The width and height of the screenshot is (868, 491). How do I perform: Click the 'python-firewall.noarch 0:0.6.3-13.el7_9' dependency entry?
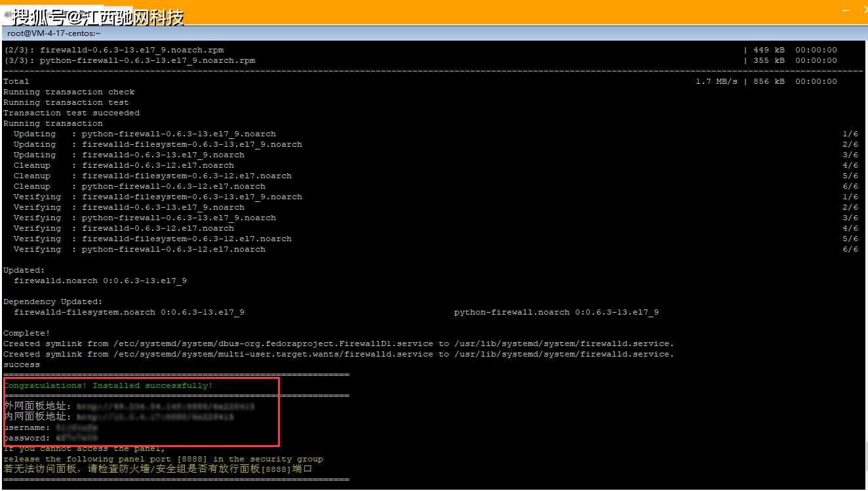pos(557,312)
